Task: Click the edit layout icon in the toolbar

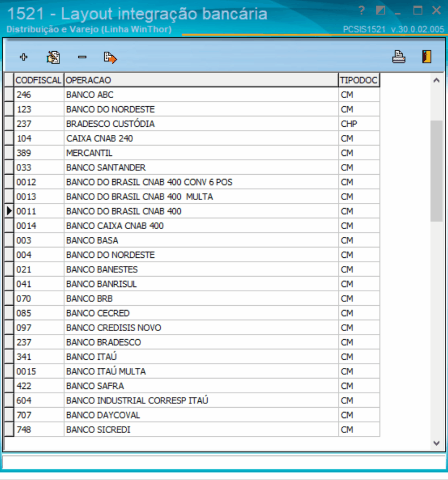Action: coord(53,57)
